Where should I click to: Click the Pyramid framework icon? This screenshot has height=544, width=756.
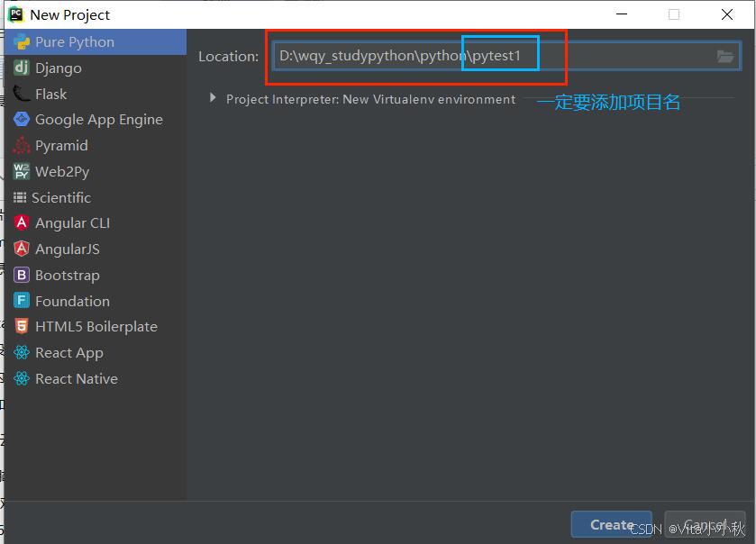click(x=22, y=146)
